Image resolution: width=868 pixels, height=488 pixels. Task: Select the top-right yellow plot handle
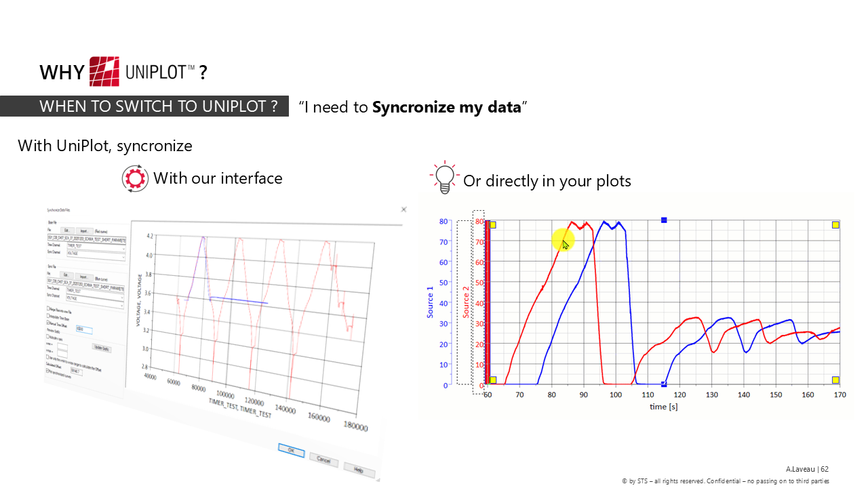(x=835, y=225)
